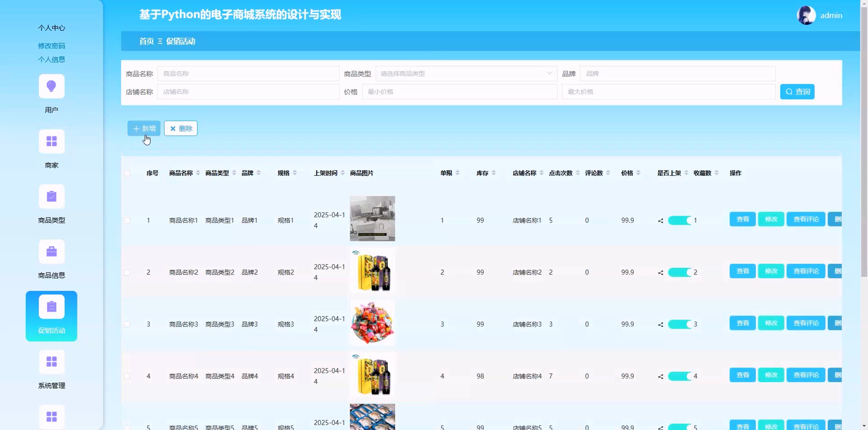Image resolution: width=868 pixels, height=430 pixels.
Task: Expand the 商品类型 dropdown selector
Action: (x=466, y=73)
